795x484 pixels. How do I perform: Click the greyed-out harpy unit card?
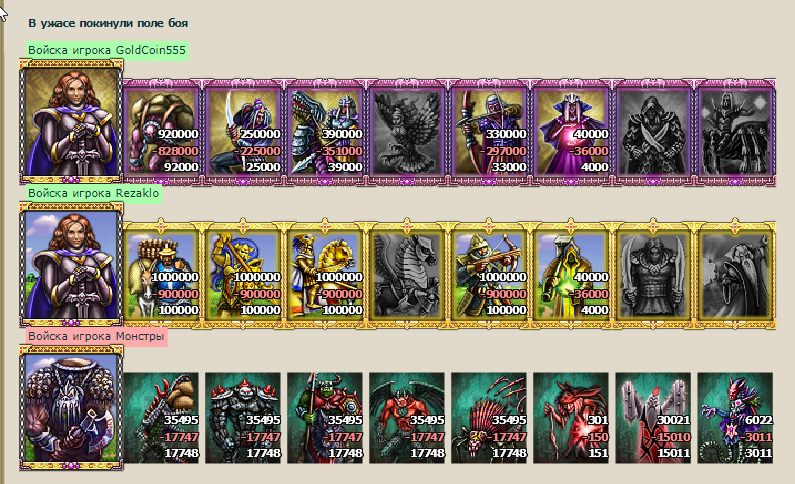tap(408, 132)
